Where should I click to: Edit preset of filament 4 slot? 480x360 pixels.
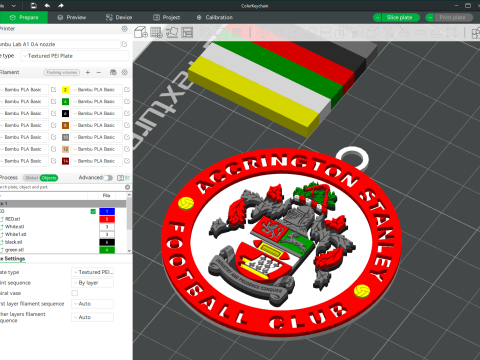pos(127,101)
